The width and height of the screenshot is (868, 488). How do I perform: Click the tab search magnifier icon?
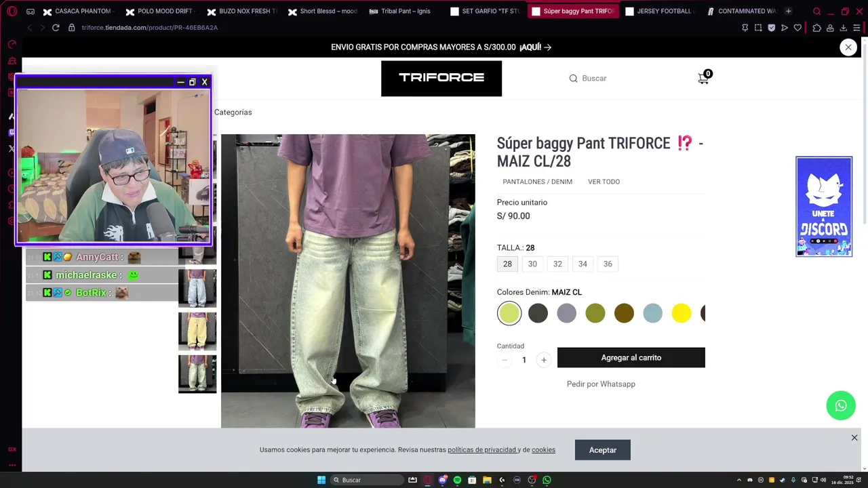click(816, 11)
